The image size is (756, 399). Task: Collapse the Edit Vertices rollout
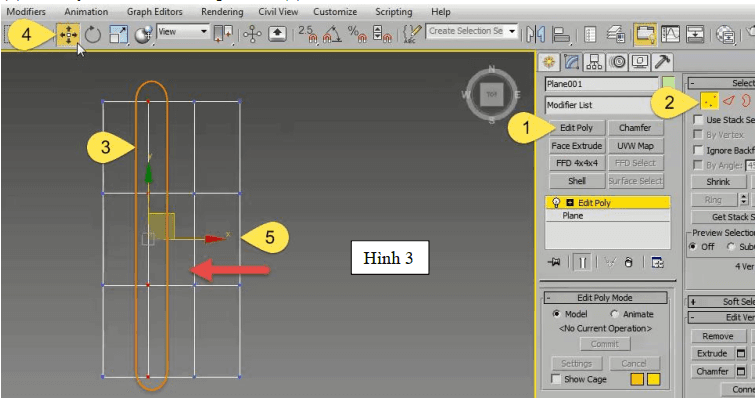point(721,318)
